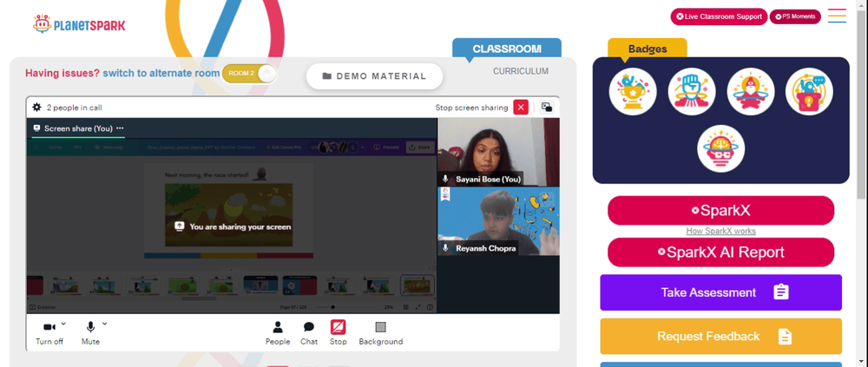Click mic icon on Reyansh Chopra tile
Image resolution: width=868 pixels, height=367 pixels.
[x=445, y=248]
